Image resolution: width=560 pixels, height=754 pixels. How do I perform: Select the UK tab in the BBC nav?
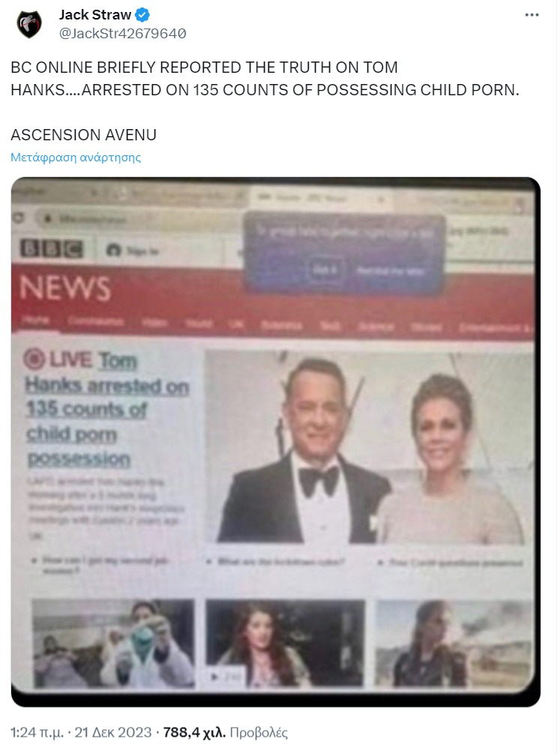pos(236,323)
